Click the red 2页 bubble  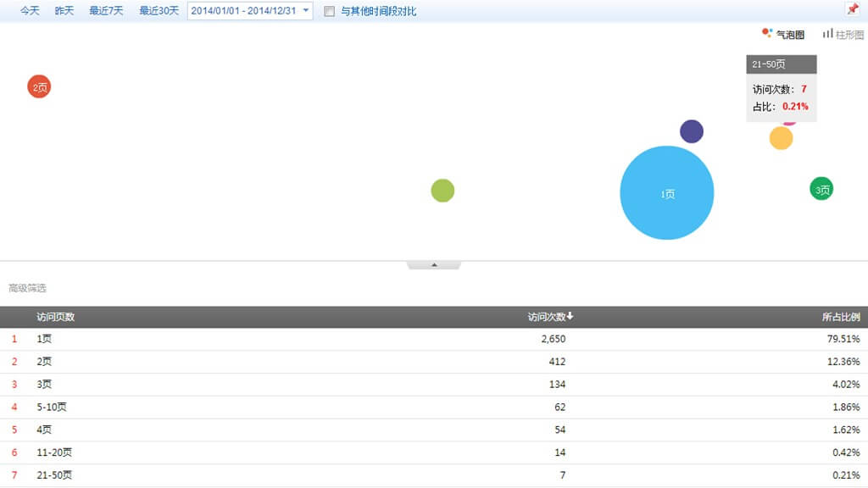(x=39, y=87)
